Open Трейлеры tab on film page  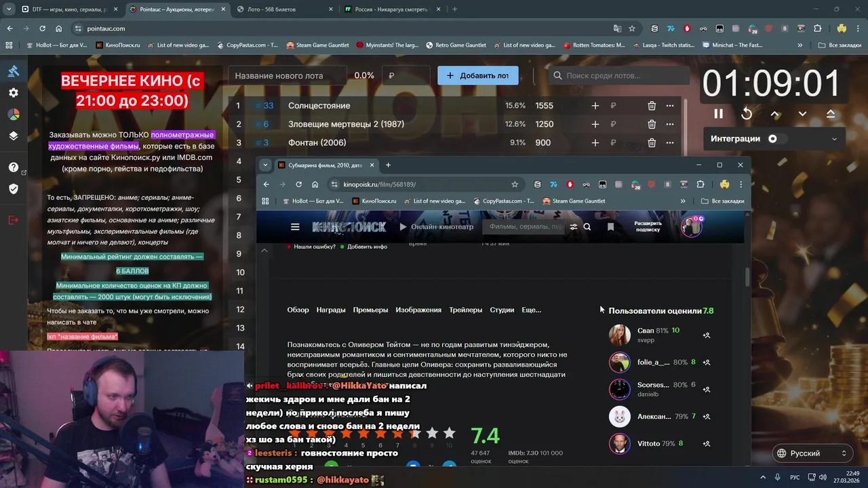(x=465, y=310)
